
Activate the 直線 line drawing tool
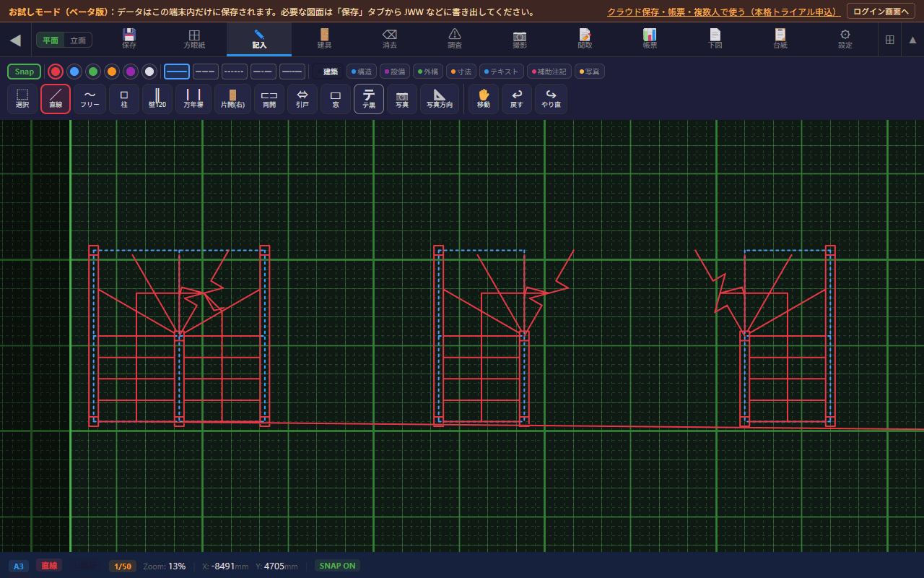tap(56, 99)
